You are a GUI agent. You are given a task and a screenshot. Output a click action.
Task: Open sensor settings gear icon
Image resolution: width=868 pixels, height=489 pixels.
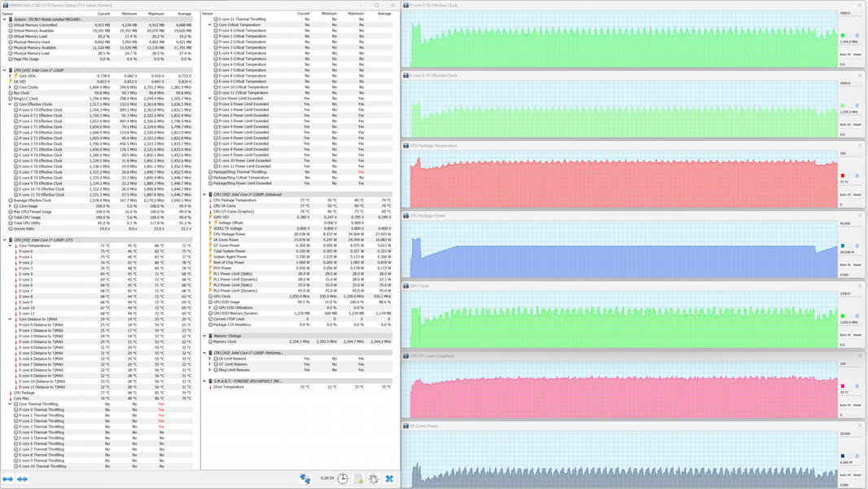click(374, 479)
